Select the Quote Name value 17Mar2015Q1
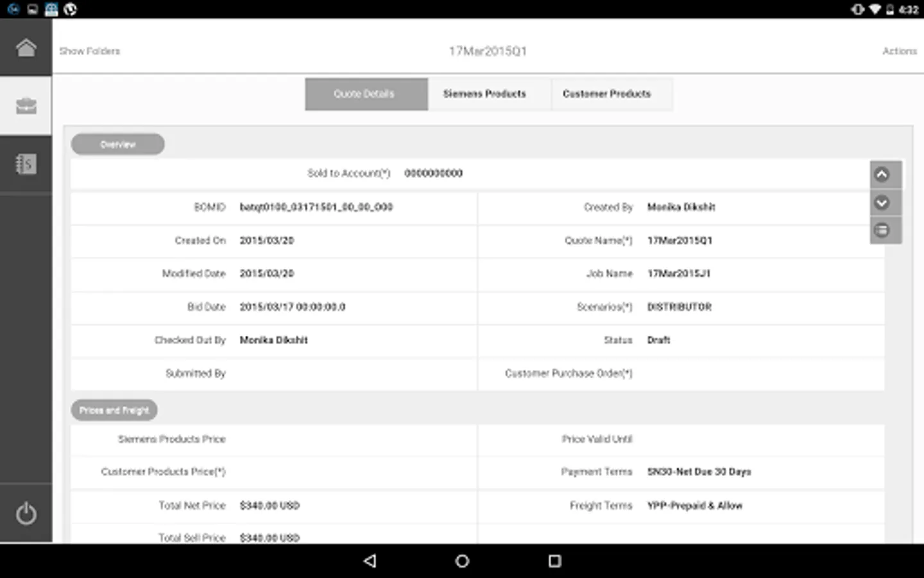924x578 pixels. 680,241
